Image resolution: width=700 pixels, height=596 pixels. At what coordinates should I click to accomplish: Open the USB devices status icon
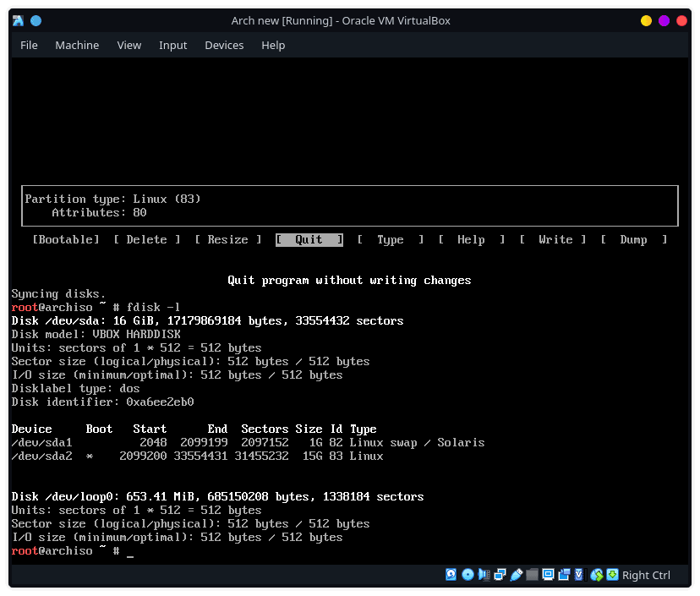pos(516,575)
